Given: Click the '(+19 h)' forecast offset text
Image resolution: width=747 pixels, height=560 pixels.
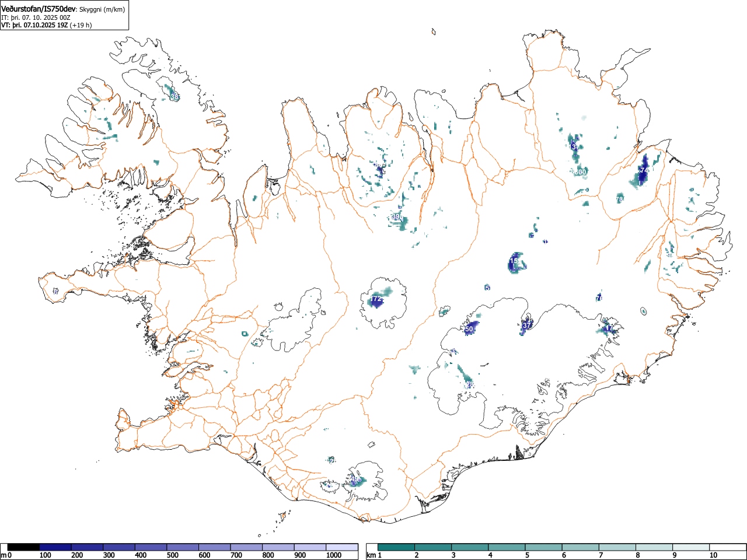Looking at the screenshot, I should point(81,25).
